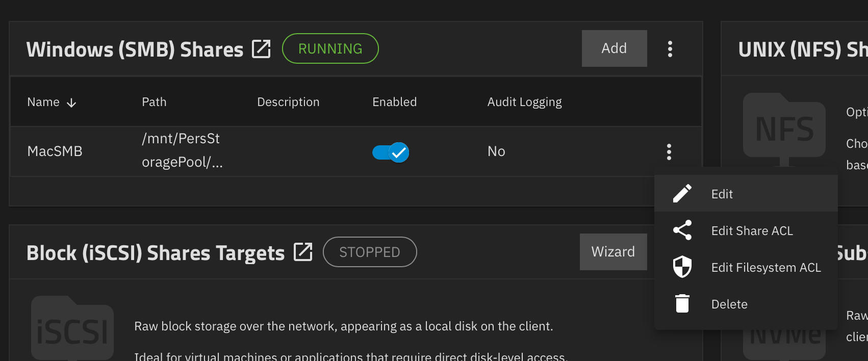The height and width of the screenshot is (361, 868).
Task: Sort shares by Name column arrow
Action: (71, 102)
